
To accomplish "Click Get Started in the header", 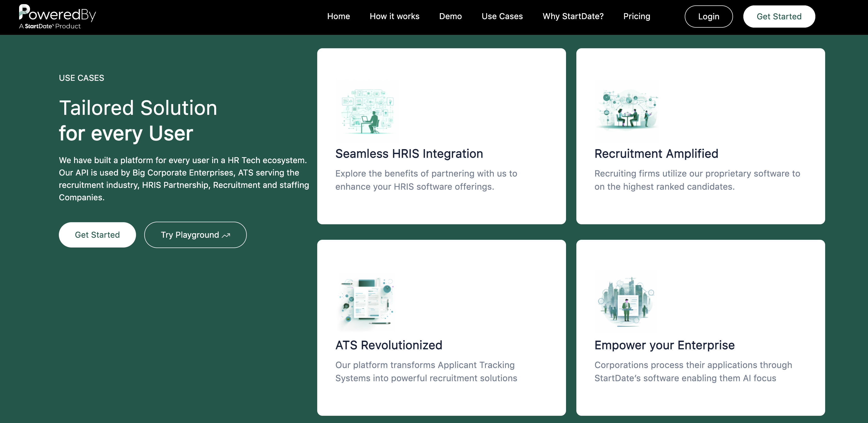I will pos(779,17).
